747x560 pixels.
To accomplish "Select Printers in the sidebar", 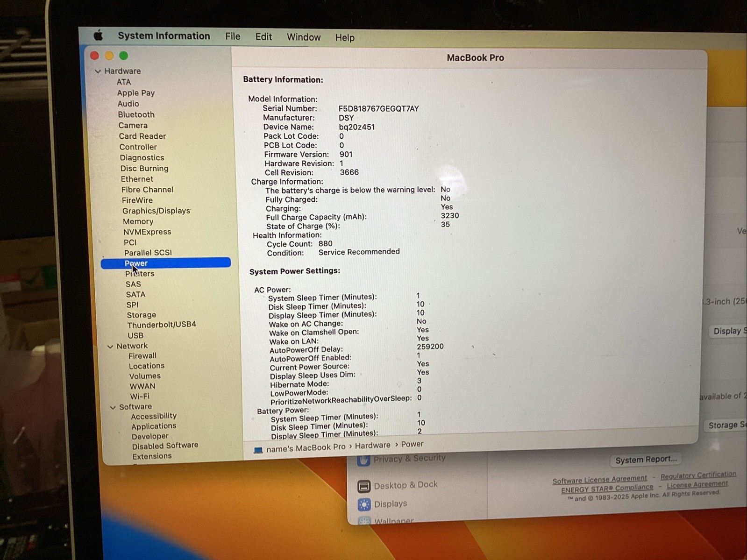I will point(139,274).
